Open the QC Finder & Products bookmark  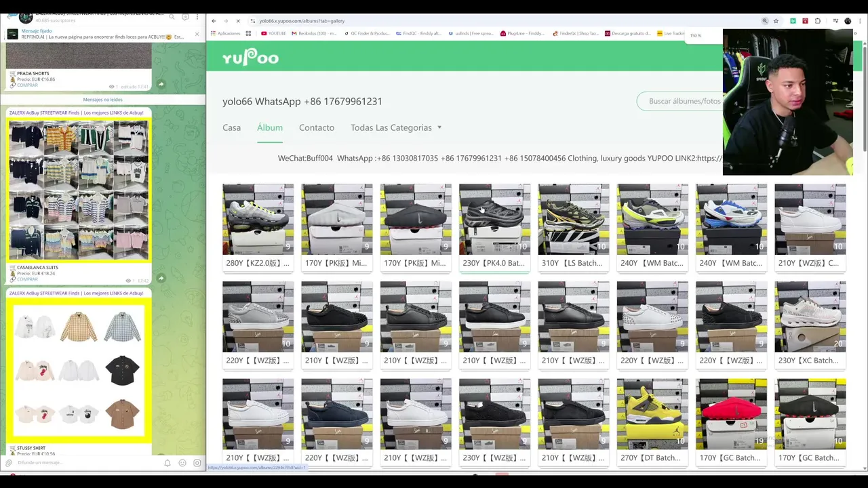point(366,33)
